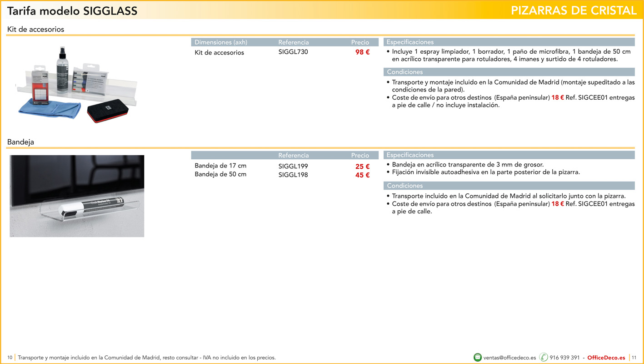The image size is (644, 364).
Task: Select the SIGGL199 reference code
Action: click(293, 166)
